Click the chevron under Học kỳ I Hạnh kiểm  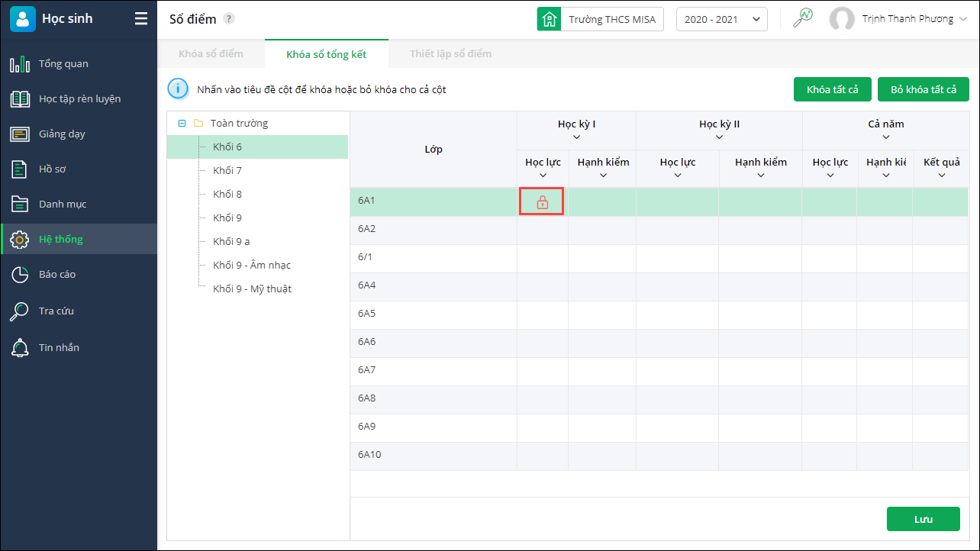coord(604,176)
